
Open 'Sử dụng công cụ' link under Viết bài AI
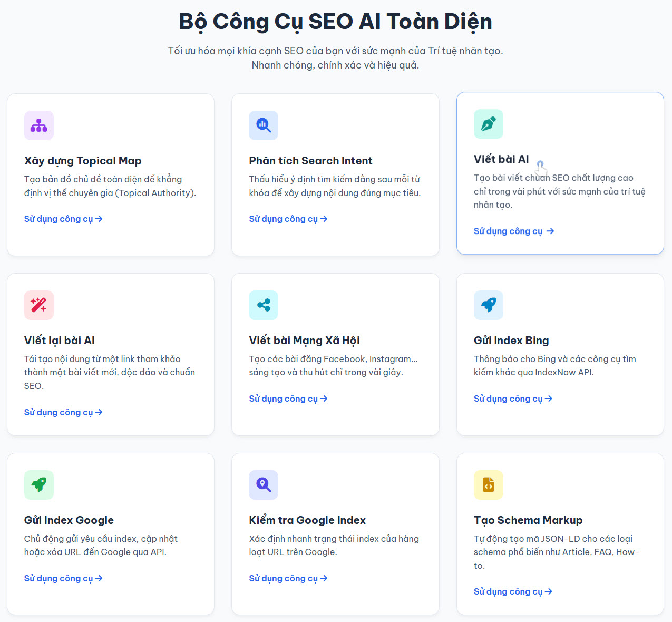514,231
